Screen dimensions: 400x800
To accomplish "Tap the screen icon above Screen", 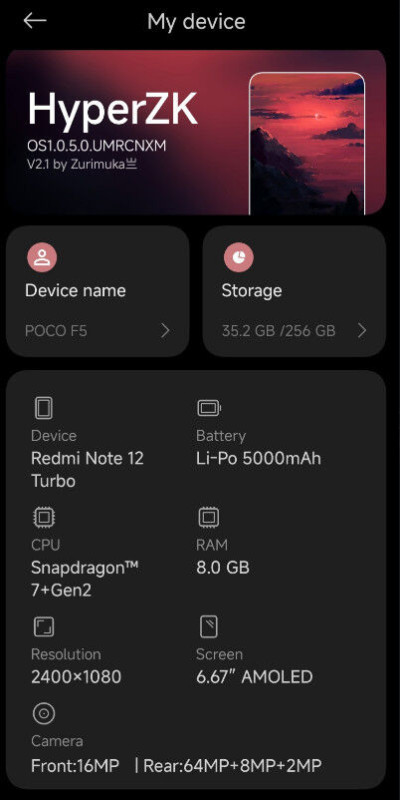I will click(209, 627).
